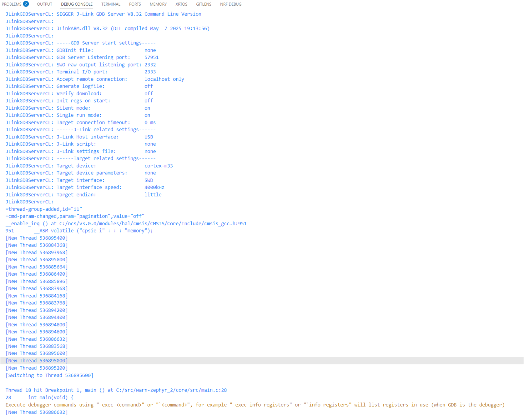The width and height of the screenshot is (524, 420).
Task: Click the SEGGER J-Link GDB Server V8.32 line
Action: [x=103, y=14]
